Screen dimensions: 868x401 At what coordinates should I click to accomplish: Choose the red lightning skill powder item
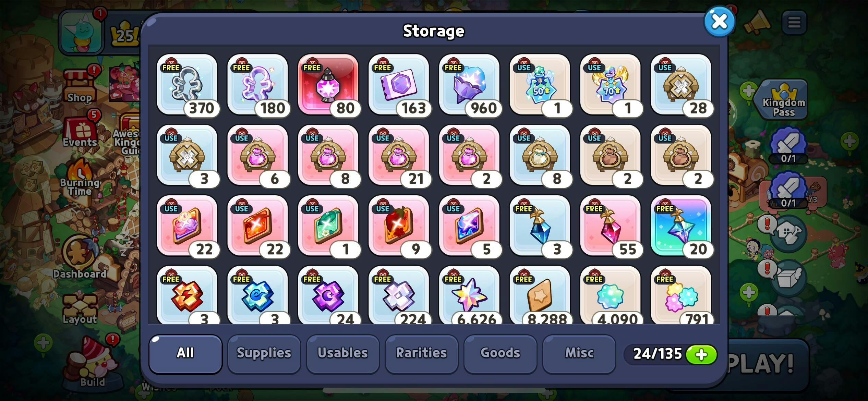187,295
